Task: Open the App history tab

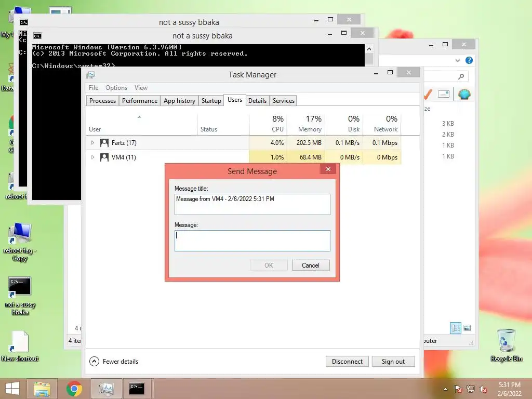Action: tap(179, 101)
